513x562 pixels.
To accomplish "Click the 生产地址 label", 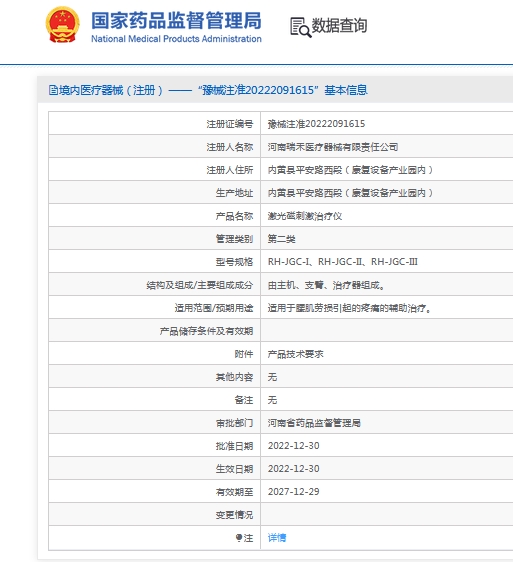I will pos(234,193).
